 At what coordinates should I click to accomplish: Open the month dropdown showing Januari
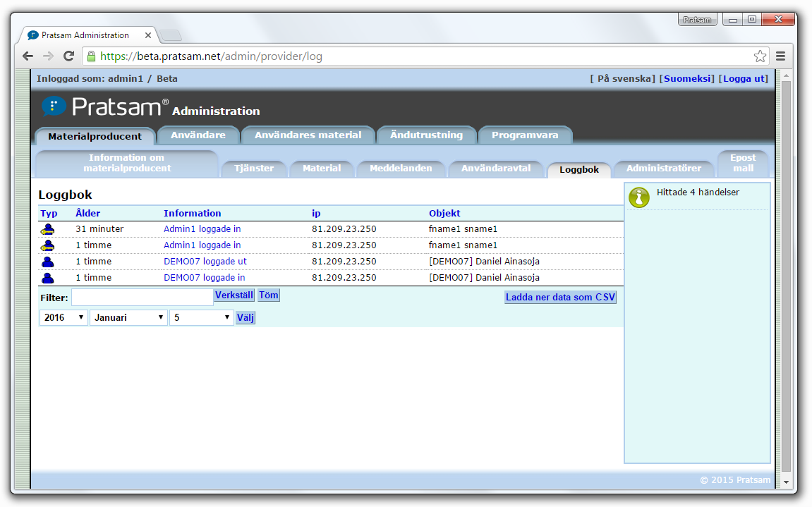coord(127,317)
